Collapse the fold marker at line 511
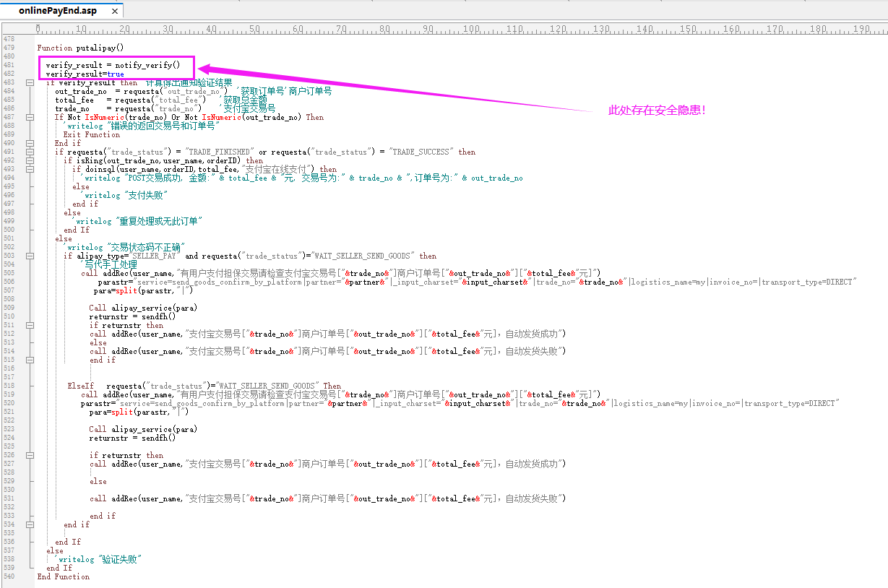Image resolution: width=888 pixels, height=588 pixels. pos(30,325)
